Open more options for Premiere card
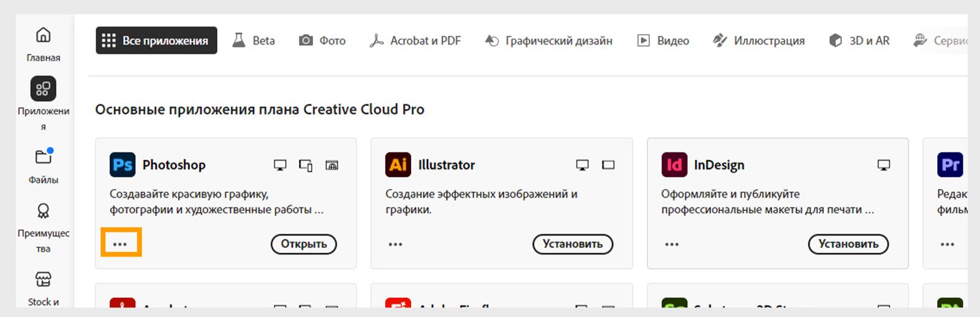 948,244
